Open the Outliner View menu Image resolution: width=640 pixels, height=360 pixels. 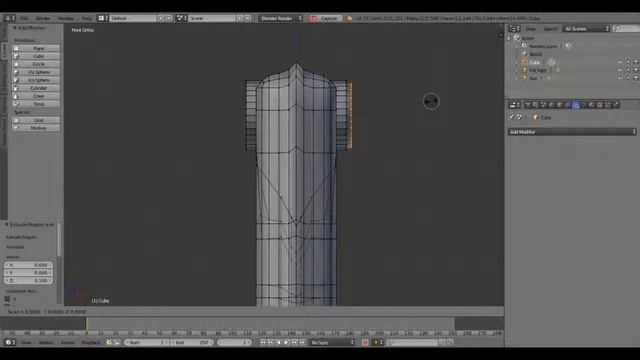click(x=531, y=29)
